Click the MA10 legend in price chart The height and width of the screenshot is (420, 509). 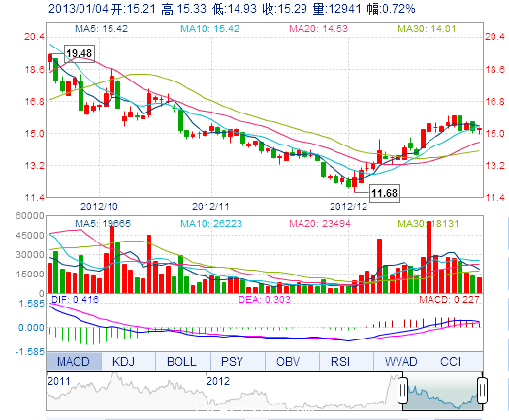[209, 28]
